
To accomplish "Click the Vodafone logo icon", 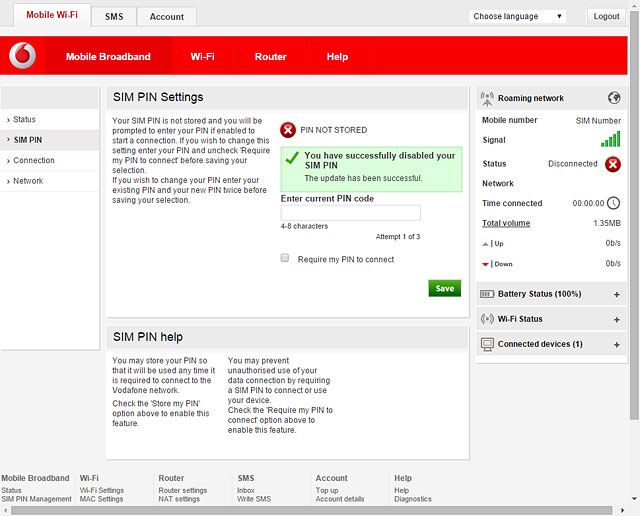I will 22,56.
